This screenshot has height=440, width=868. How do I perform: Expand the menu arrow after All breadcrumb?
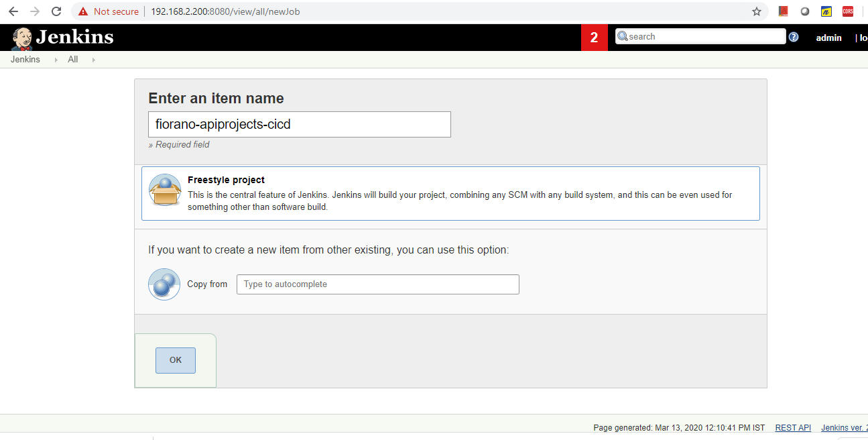click(93, 60)
